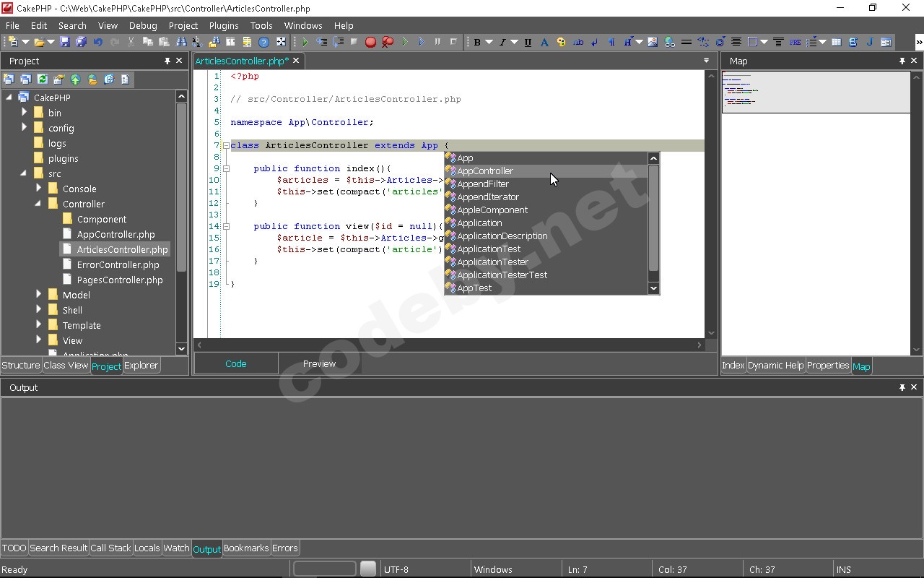Open the New file dropdown arrow

click(25, 42)
